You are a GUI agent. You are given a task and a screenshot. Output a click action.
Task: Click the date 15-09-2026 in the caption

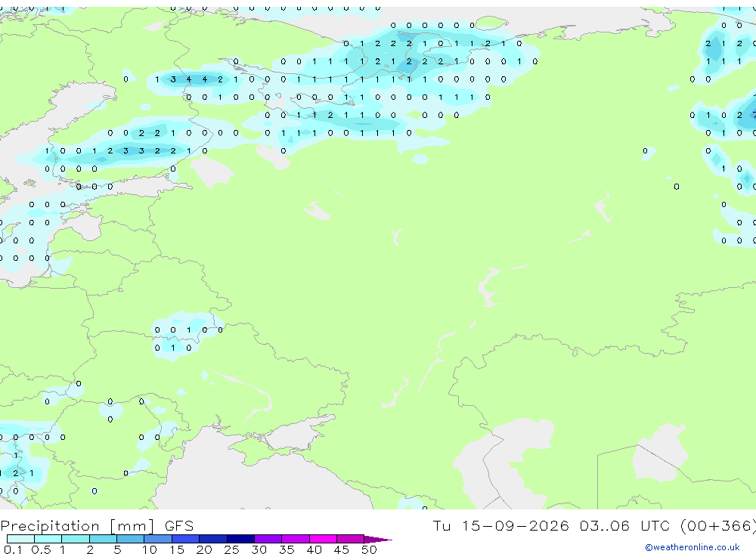[x=515, y=525]
